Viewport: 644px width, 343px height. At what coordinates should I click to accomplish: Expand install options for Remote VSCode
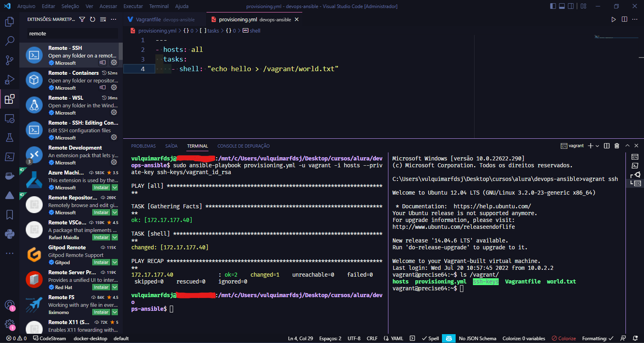[x=115, y=237]
